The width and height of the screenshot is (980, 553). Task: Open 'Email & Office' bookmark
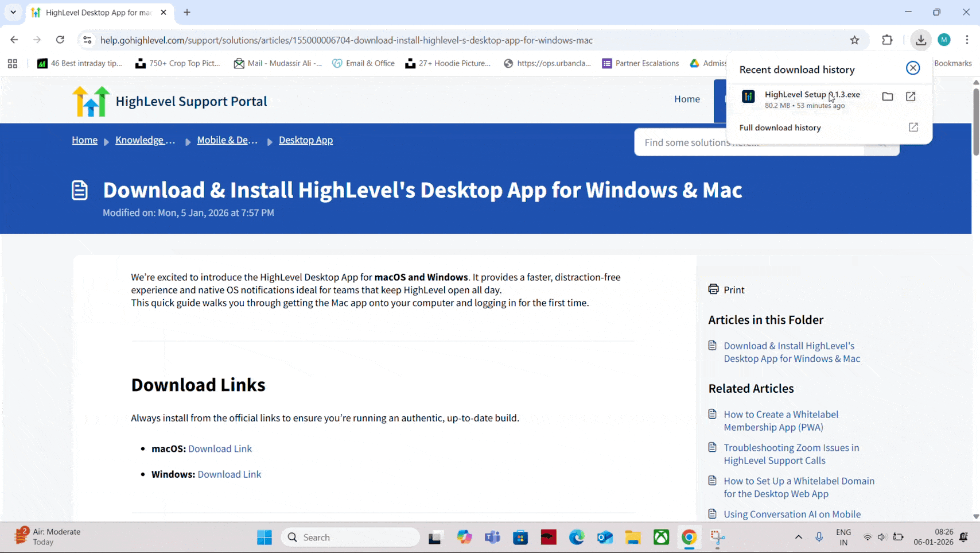[x=363, y=63]
